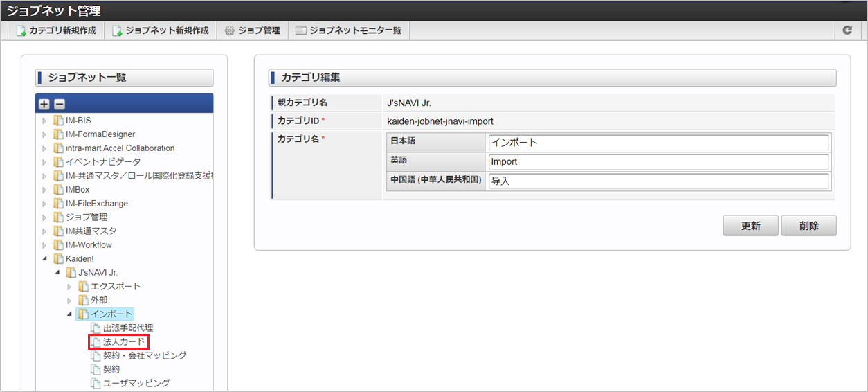
Task: Click the 削除 button
Action: 809,226
